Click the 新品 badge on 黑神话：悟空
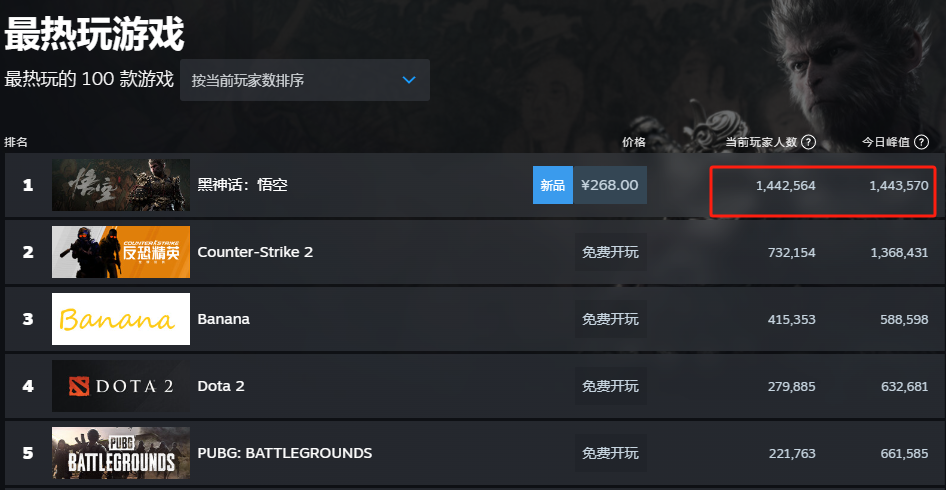The height and width of the screenshot is (490, 946). coord(552,185)
